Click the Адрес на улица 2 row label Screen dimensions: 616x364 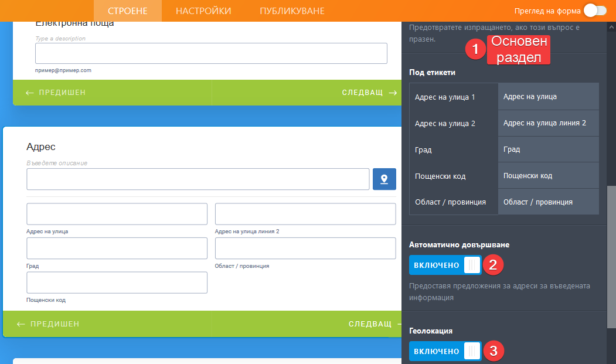pos(445,124)
